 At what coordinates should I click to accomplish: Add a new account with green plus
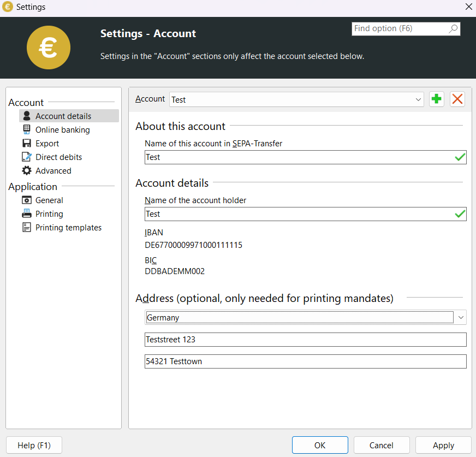pos(437,99)
